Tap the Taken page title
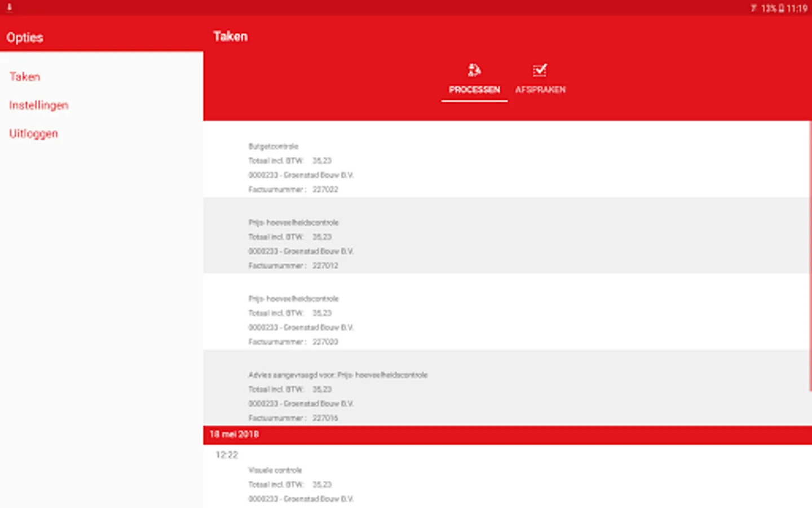This screenshot has width=812, height=508. (x=231, y=37)
